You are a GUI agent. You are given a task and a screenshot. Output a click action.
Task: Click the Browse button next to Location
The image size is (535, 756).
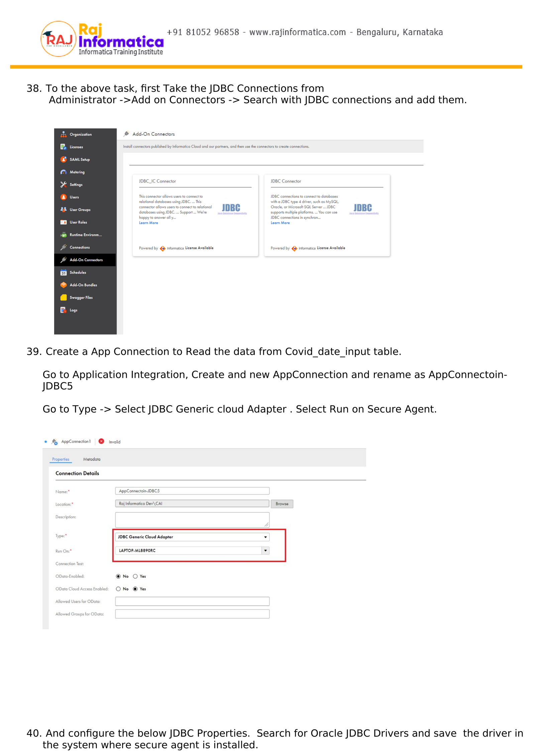(282, 504)
